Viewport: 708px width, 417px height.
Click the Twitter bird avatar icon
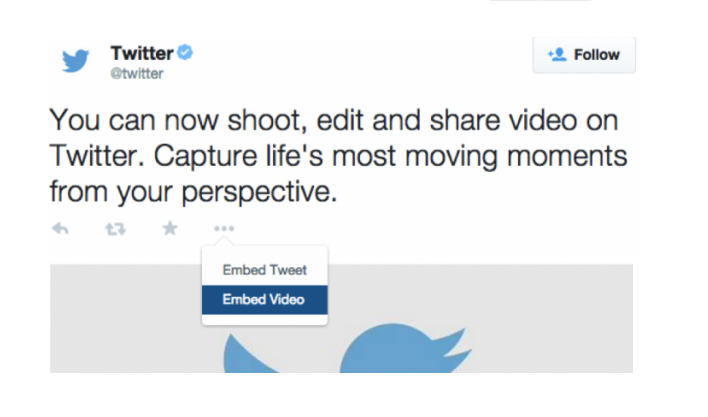[x=75, y=60]
